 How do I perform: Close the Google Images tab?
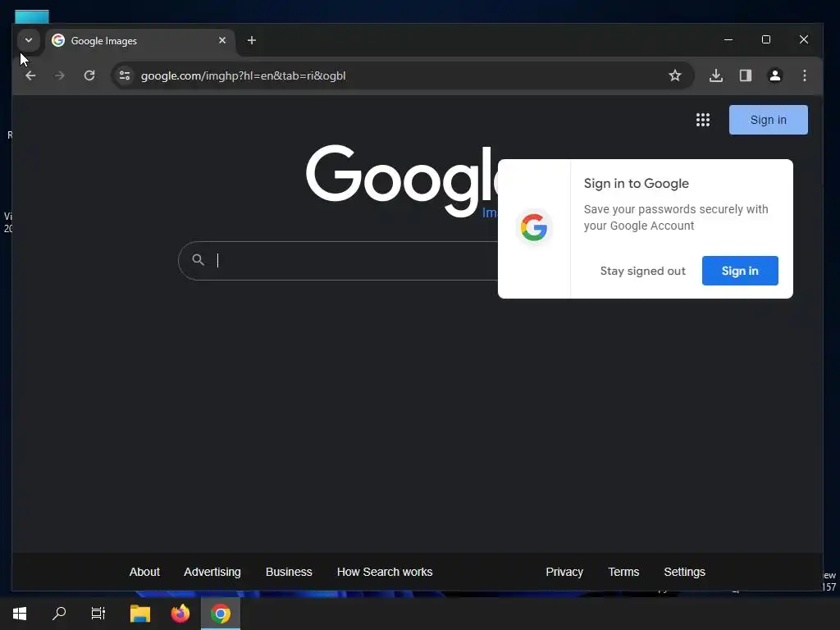[x=222, y=40]
